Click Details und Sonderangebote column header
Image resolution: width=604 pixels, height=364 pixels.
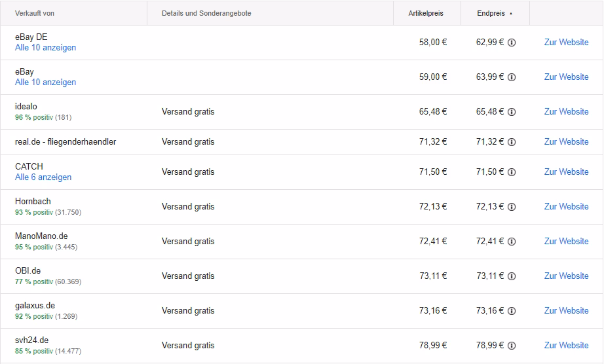[x=206, y=13]
